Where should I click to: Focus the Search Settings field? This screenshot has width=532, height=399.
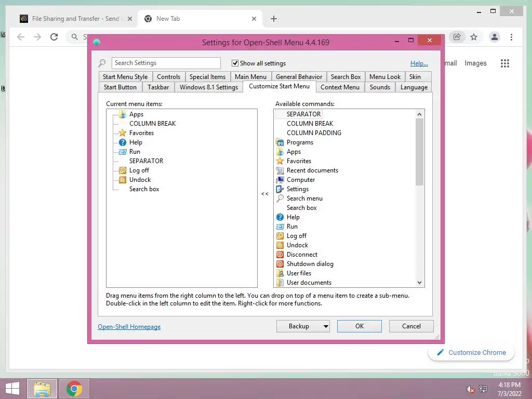point(166,63)
